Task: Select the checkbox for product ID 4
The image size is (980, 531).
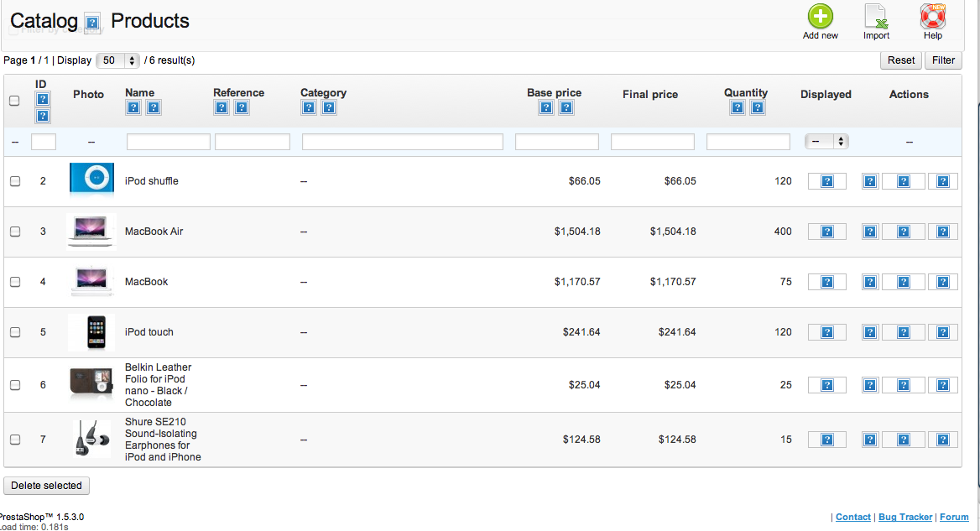Action: [15, 282]
